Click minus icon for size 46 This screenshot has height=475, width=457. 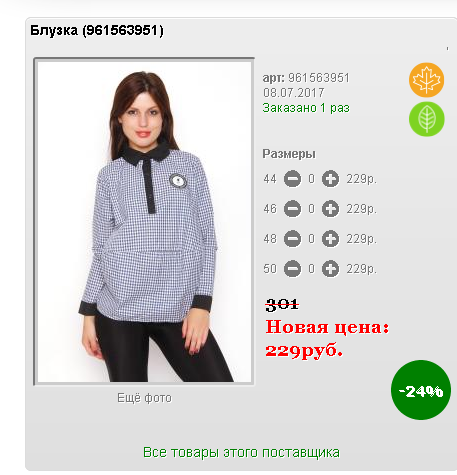click(x=292, y=209)
